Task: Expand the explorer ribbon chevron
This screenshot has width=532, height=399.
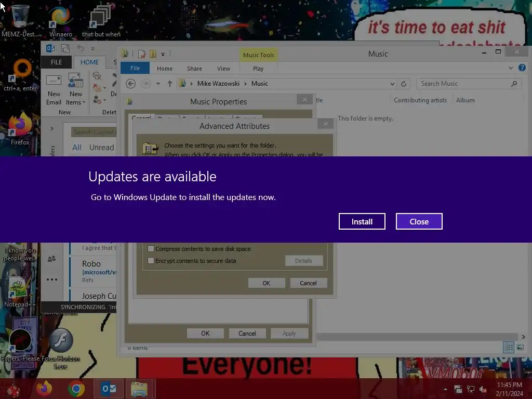Action: pos(510,68)
